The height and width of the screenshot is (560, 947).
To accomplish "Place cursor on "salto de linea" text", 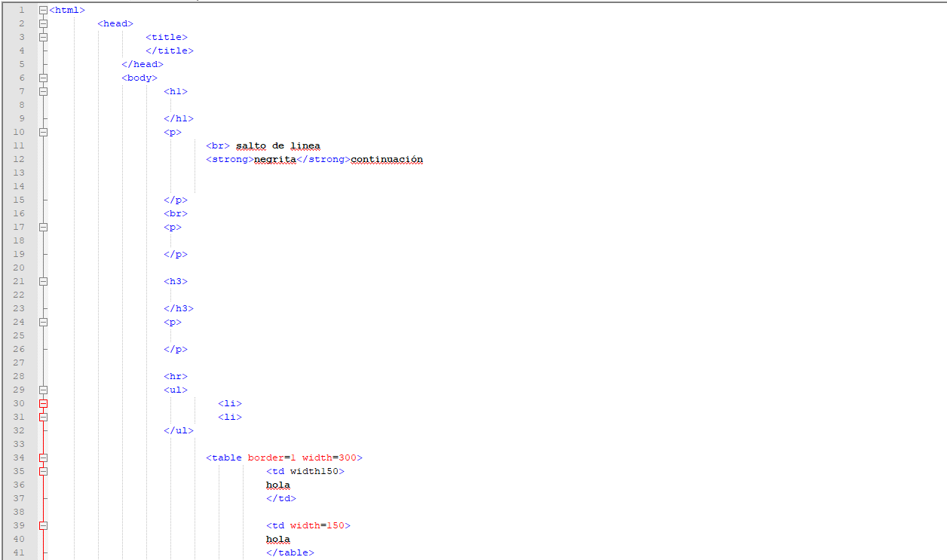I will [x=277, y=145].
